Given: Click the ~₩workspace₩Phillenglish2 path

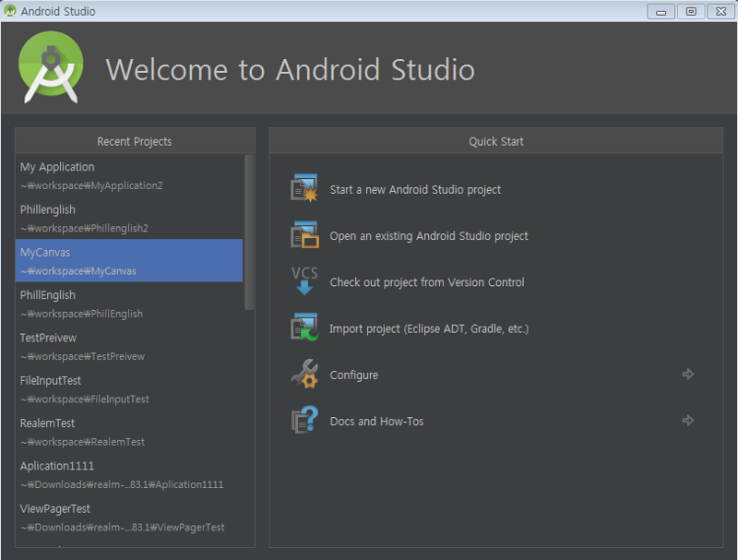Looking at the screenshot, I should pyautogui.click(x=84, y=228).
